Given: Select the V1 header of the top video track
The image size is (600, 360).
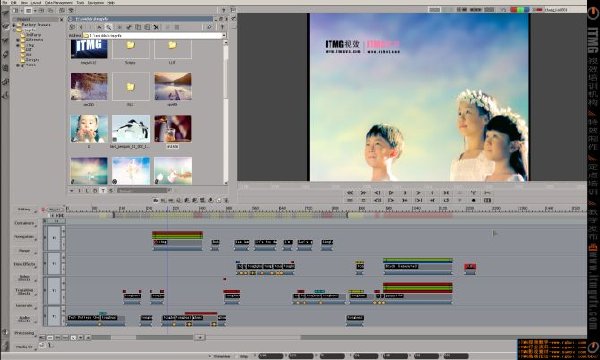Looking at the screenshot, I should [54, 238].
